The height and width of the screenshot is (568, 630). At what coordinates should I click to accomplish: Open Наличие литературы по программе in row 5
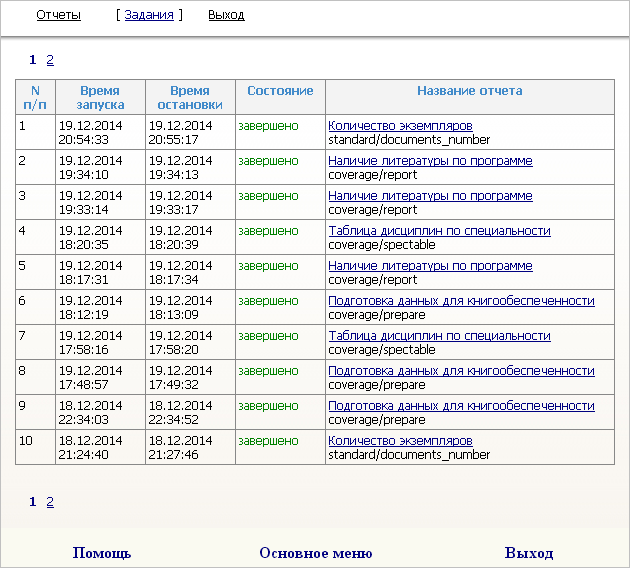pos(430,266)
